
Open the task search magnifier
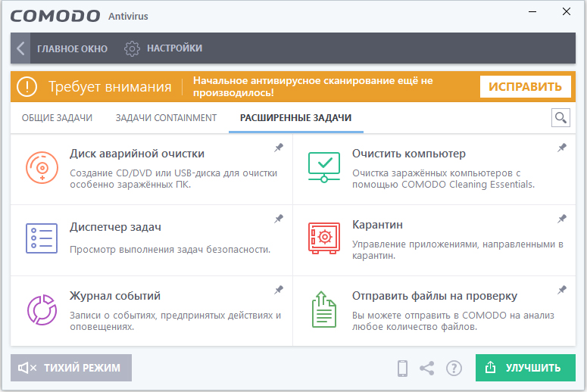click(560, 118)
